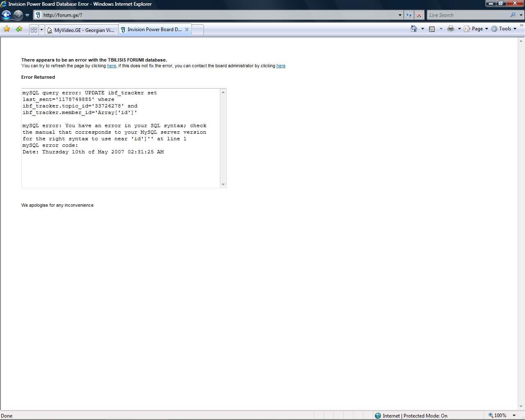
Task: Click the Add to Favorites icon
Action: tap(19, 29)
